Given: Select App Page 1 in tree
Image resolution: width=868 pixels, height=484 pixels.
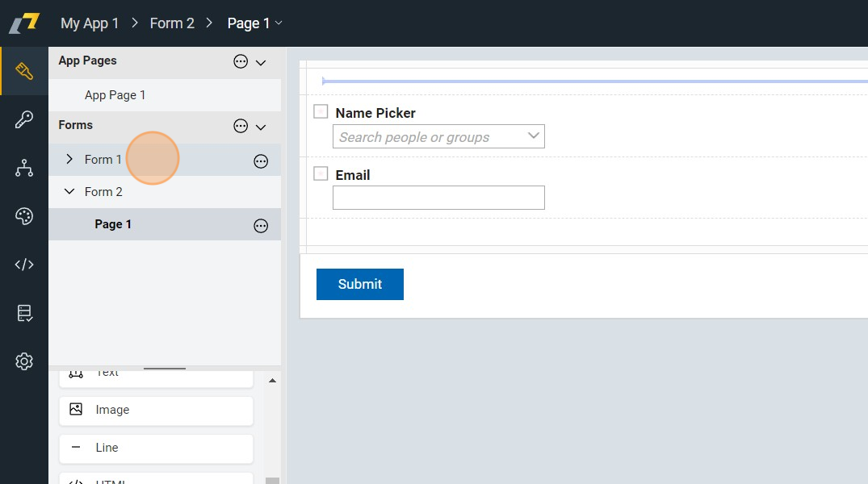Looking at the screenshot, I should point(115,95).
